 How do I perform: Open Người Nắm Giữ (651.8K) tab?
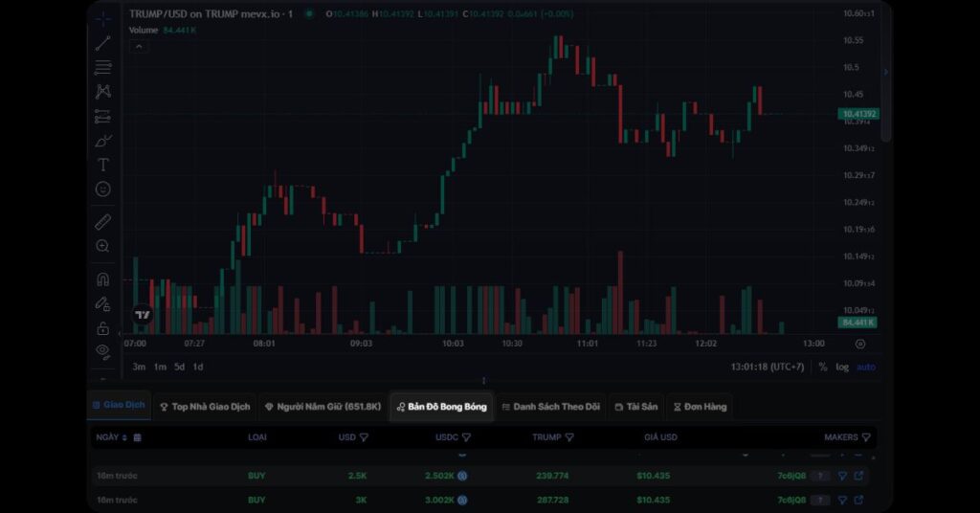[323, 407]
